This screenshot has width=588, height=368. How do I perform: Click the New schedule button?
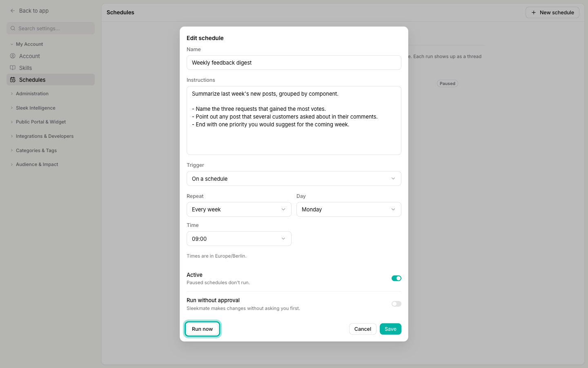click(x=552, y=13)
